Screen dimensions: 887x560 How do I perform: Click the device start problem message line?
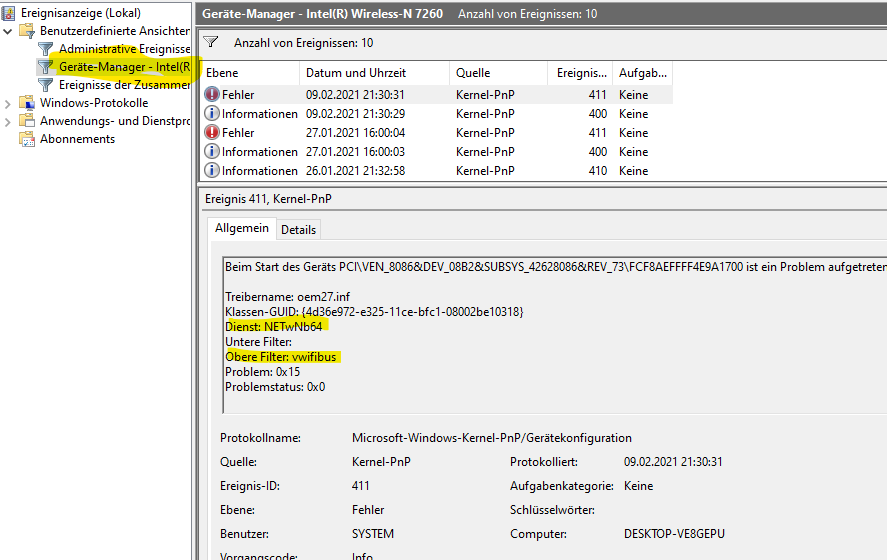click(x=556, y=266)
